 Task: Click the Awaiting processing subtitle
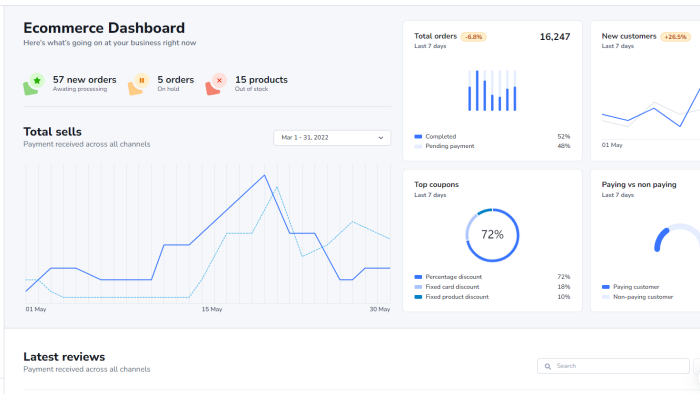tap(80, 89)
